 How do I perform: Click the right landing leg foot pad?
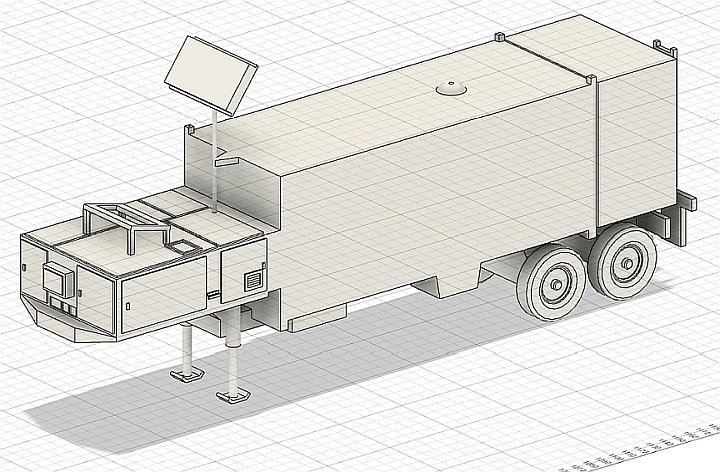click(x=234, y=395)
